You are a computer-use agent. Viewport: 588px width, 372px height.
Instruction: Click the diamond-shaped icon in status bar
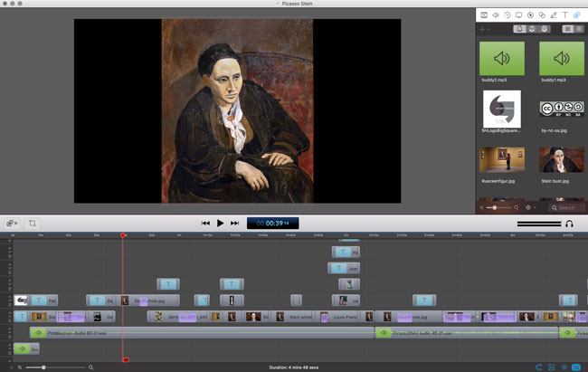[x=564, y=367]
